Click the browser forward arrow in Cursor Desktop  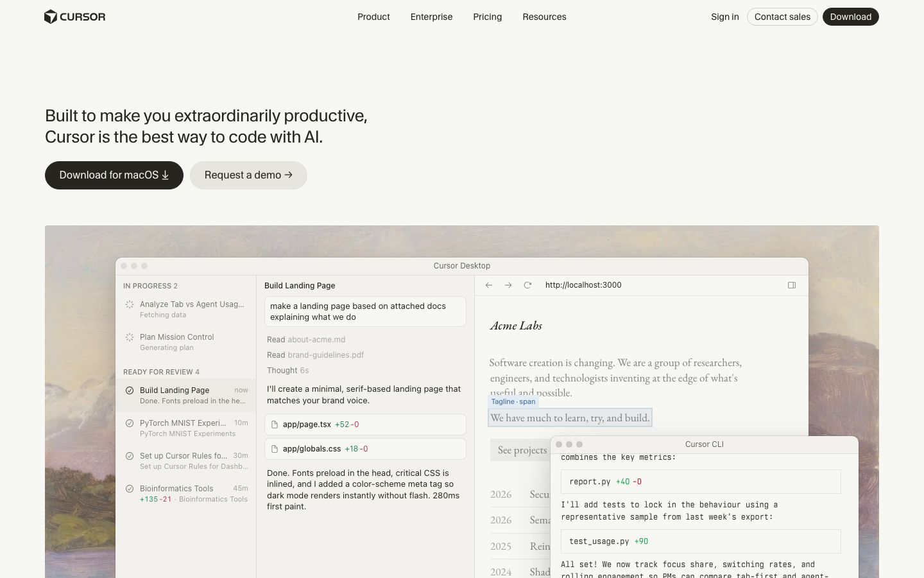coord(508,285)
